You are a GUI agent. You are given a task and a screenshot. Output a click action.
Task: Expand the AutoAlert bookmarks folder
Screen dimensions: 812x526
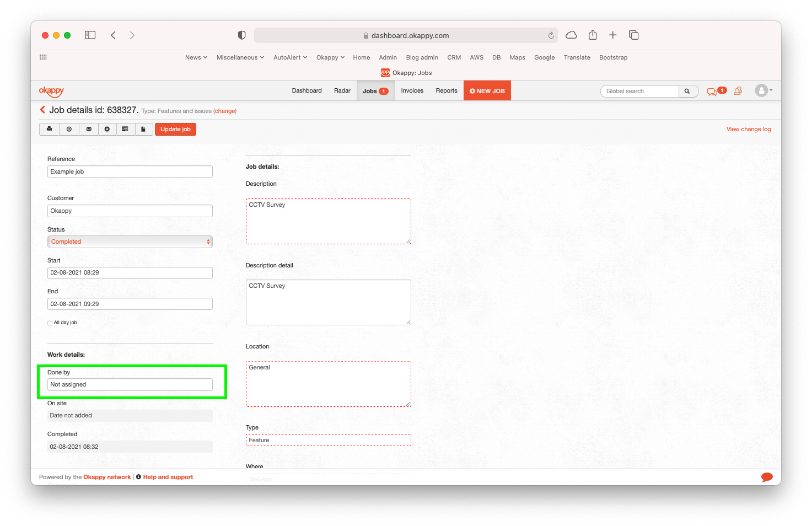(x=291, y=57)
